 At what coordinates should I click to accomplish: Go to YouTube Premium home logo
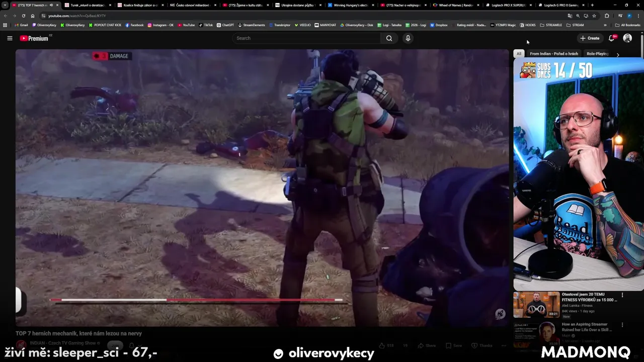coord(35,38)
